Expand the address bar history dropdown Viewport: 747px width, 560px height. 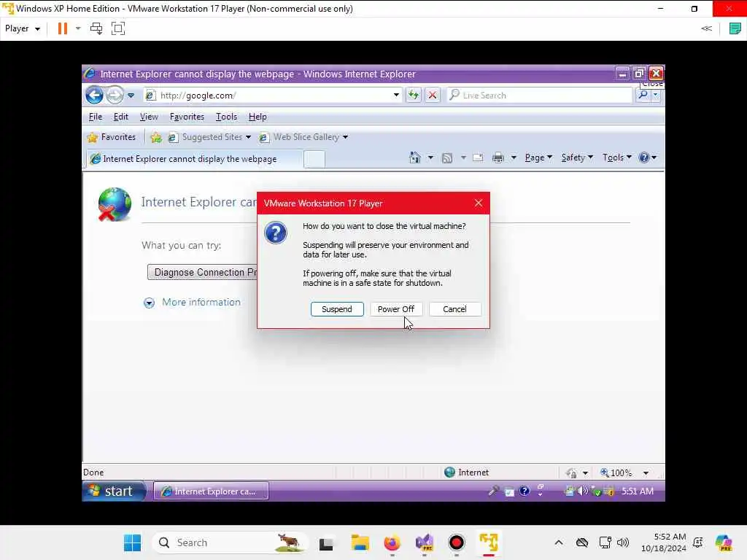click(396, 96)
